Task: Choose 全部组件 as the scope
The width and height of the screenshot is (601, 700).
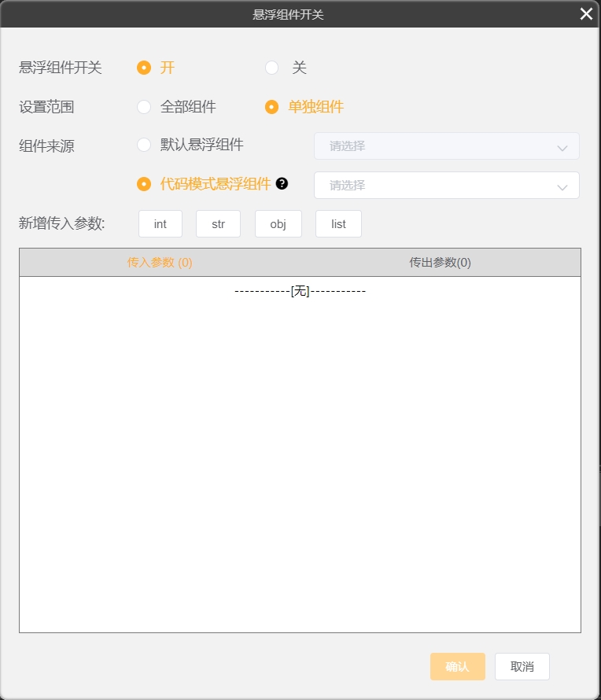Action: tap(144, 107)
